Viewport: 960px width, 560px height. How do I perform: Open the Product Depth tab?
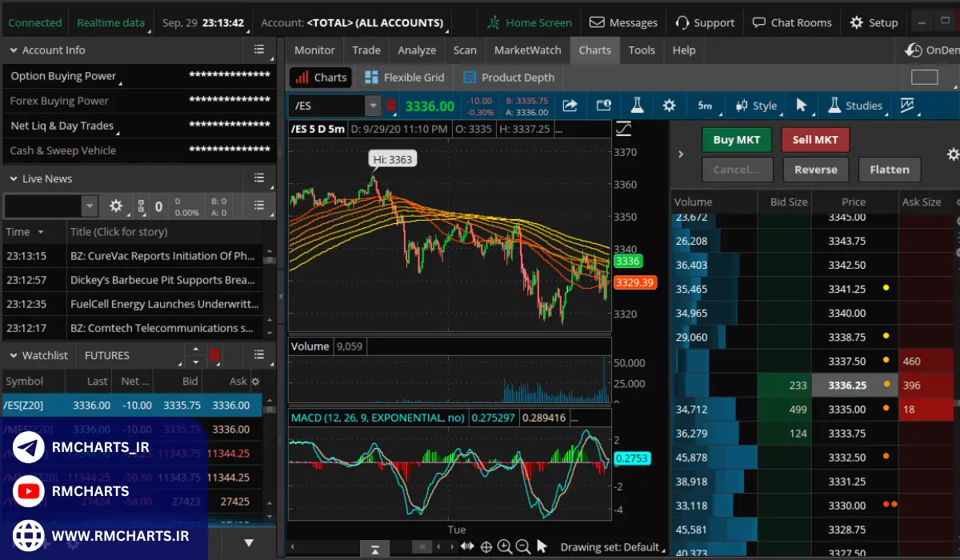[x=509, y=77]
